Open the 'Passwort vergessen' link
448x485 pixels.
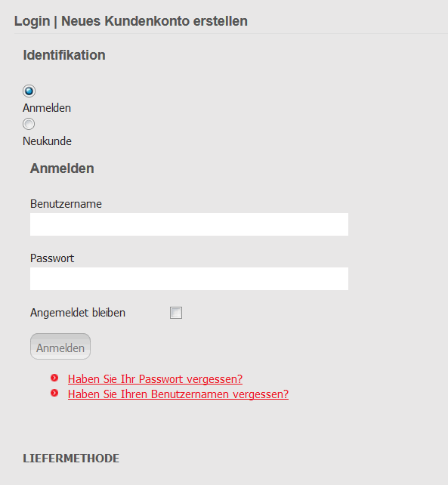(155, 379)
